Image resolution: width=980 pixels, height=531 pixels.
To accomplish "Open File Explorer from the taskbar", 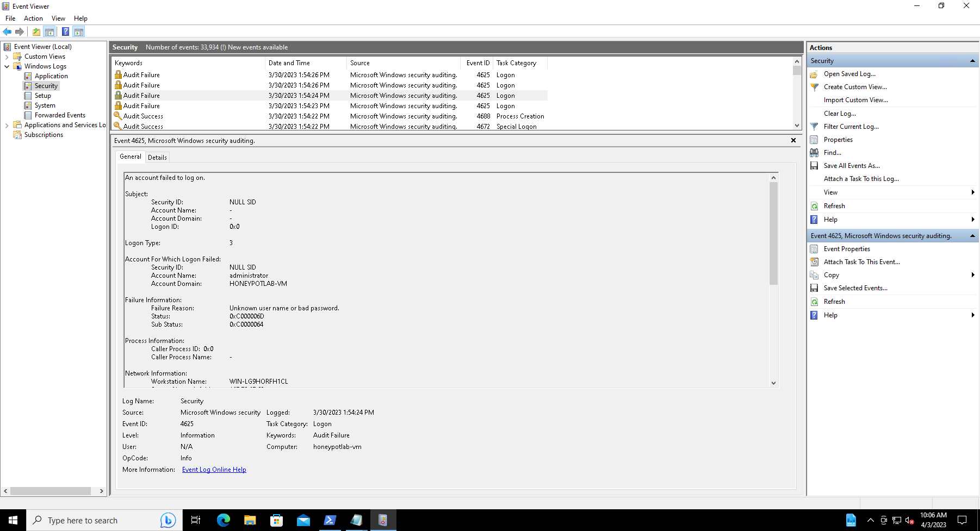I will [x=250, y=520].
